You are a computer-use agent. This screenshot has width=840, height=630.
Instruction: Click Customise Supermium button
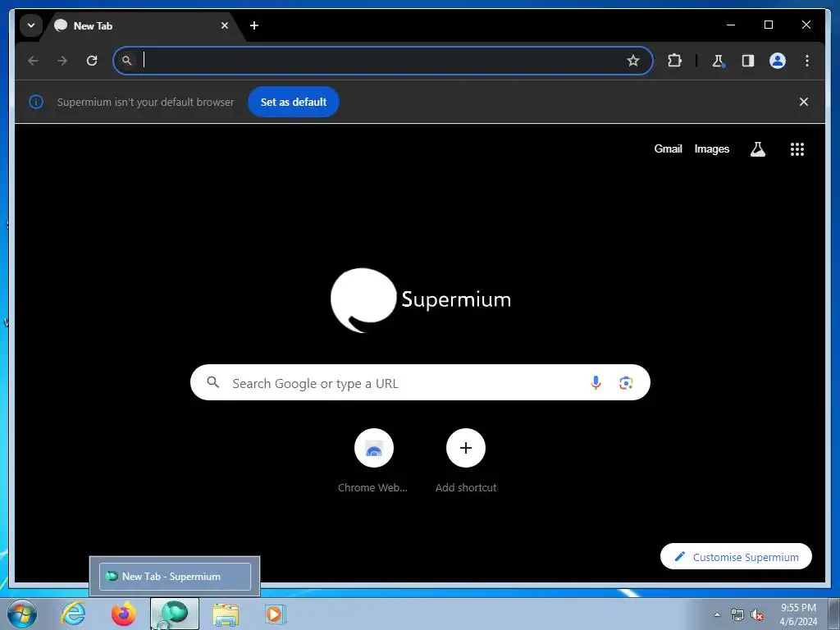(x=736, y=557)
